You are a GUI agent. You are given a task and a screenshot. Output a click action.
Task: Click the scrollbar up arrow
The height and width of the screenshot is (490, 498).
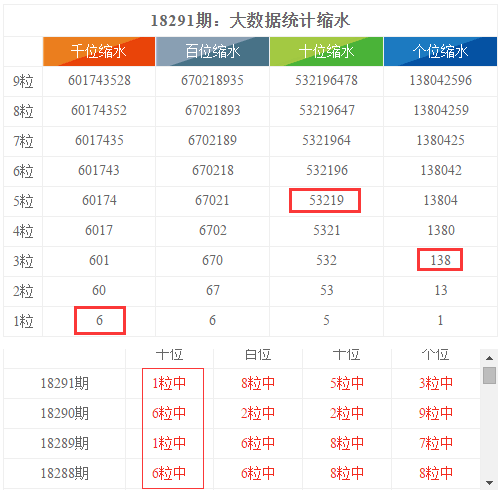pyautogui.click(x=489, y=358)
